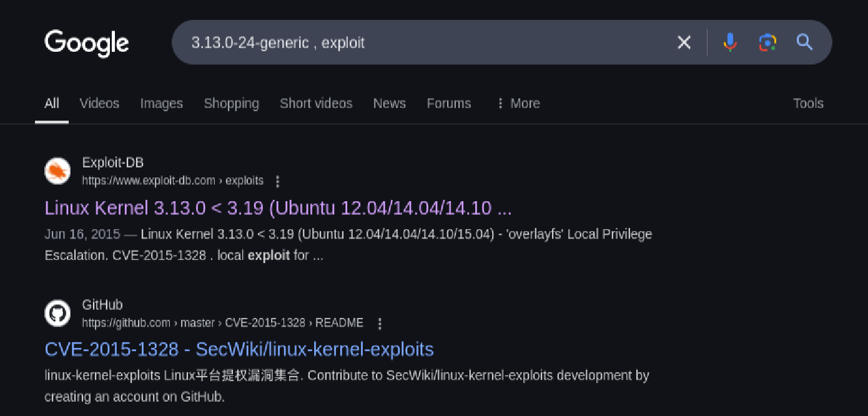Open the Tools filter options
The image size is (868, 416).
tap(808, 104)
